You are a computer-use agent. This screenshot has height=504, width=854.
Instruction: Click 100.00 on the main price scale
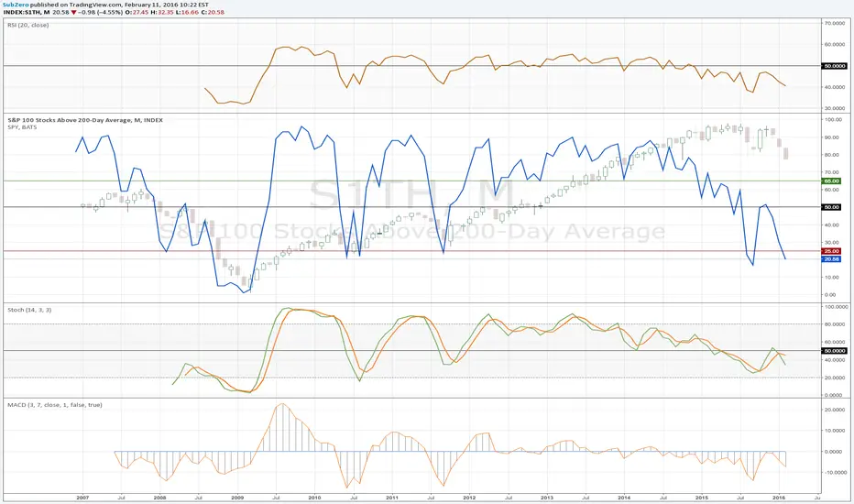pyautogui.click(x=833, y=119)
